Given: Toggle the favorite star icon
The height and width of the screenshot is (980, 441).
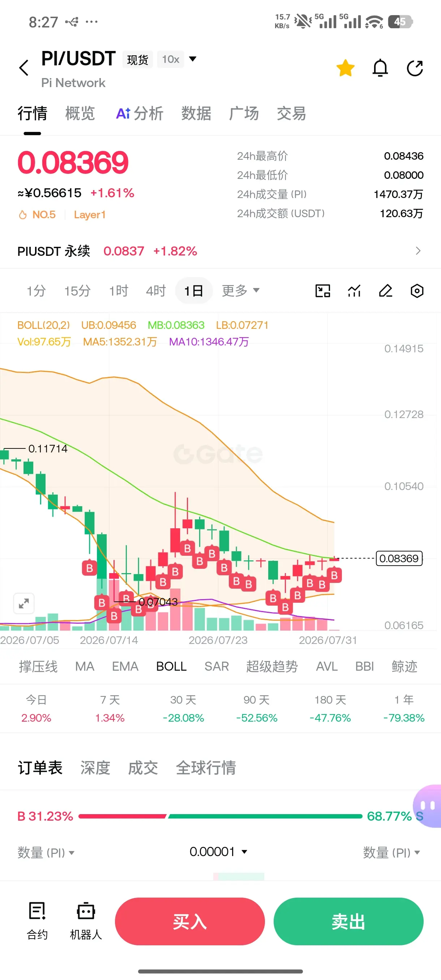Looking at the screenshot, I should pyautogui.click(x=345, y=68).
